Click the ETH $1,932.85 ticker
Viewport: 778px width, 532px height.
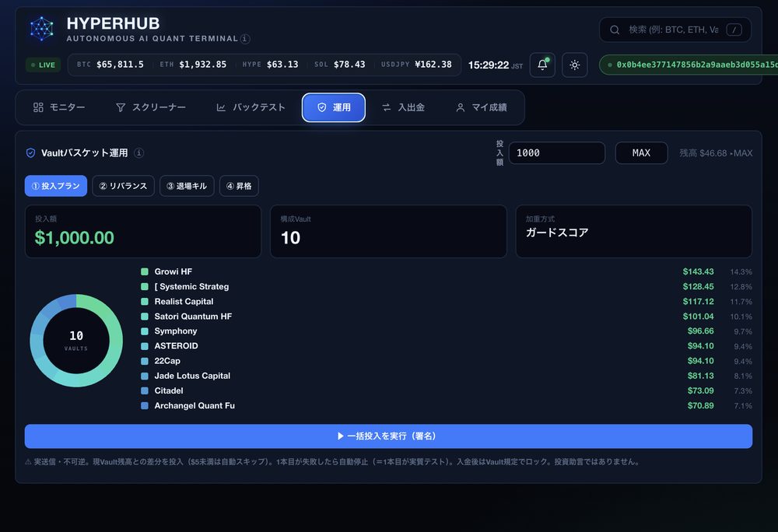pos(193,65)
